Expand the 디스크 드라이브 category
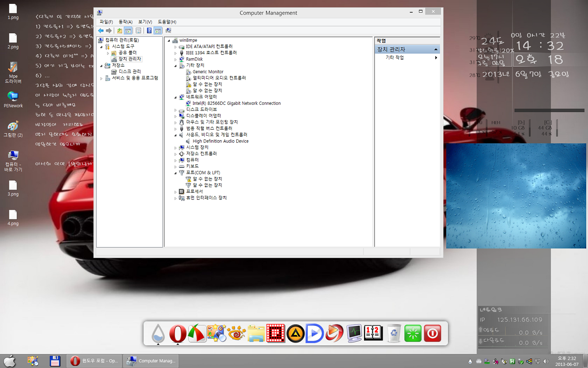 175,110
